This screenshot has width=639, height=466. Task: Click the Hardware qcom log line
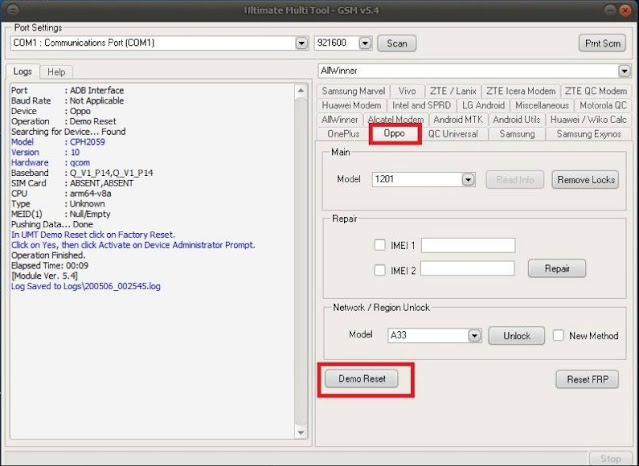pyautogui.click(x=51, y=163)
